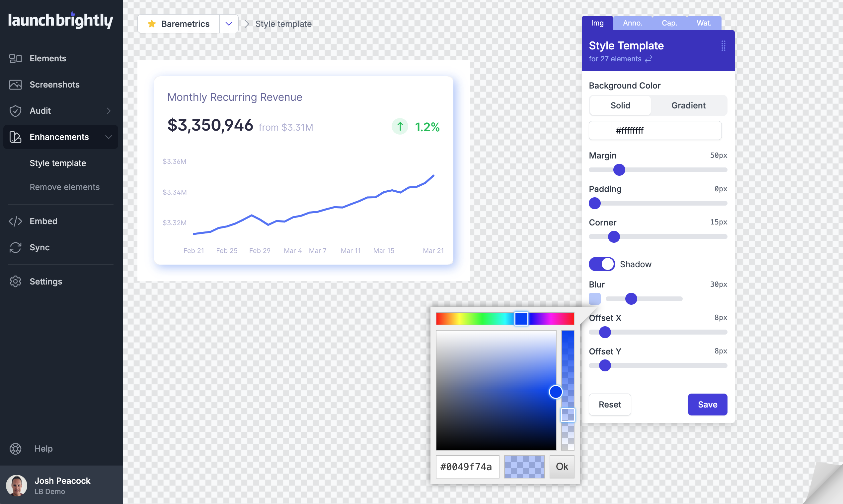This screenshot has height=504, width=843.
Task: Click the Reset button
Action: click(x=609, y=405)
